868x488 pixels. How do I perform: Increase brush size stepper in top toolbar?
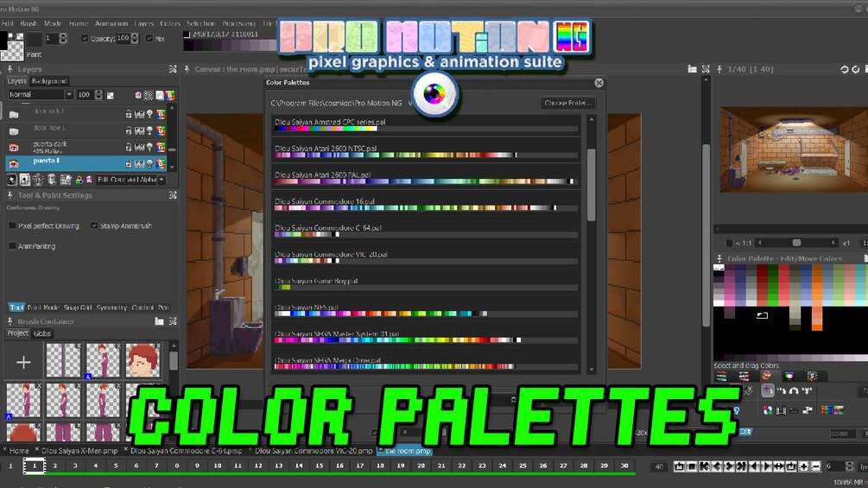[x=62, y=35]
